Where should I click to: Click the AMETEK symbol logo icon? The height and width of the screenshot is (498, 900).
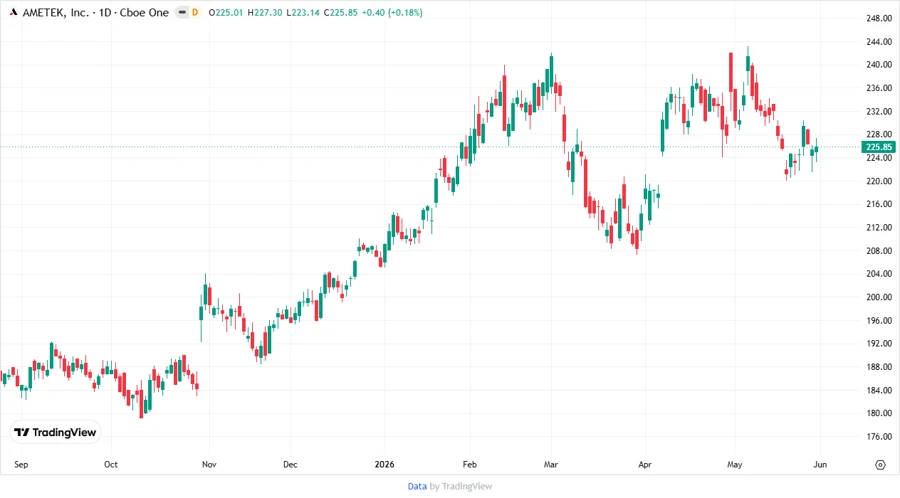14,12
